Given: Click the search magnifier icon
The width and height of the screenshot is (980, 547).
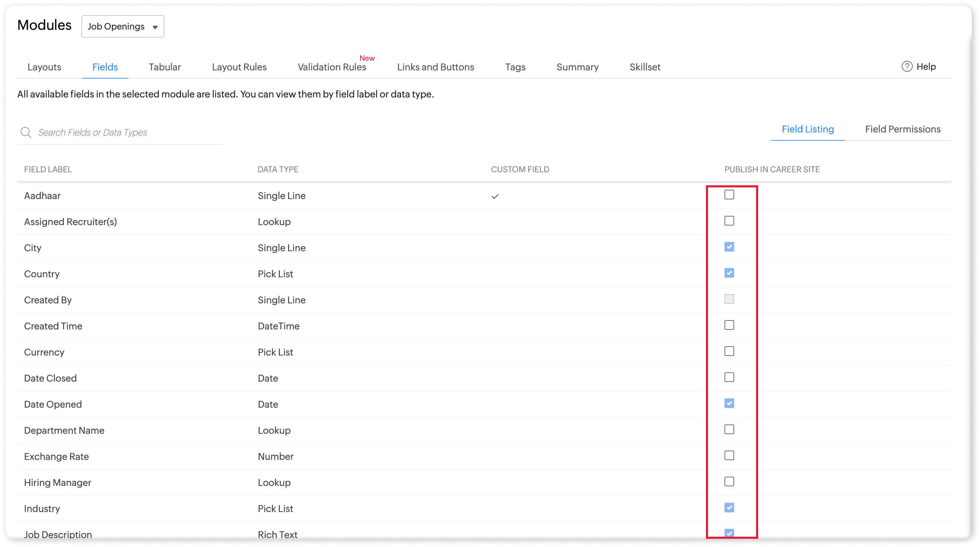Looking at the screenshot, I should tap(26, 132).
